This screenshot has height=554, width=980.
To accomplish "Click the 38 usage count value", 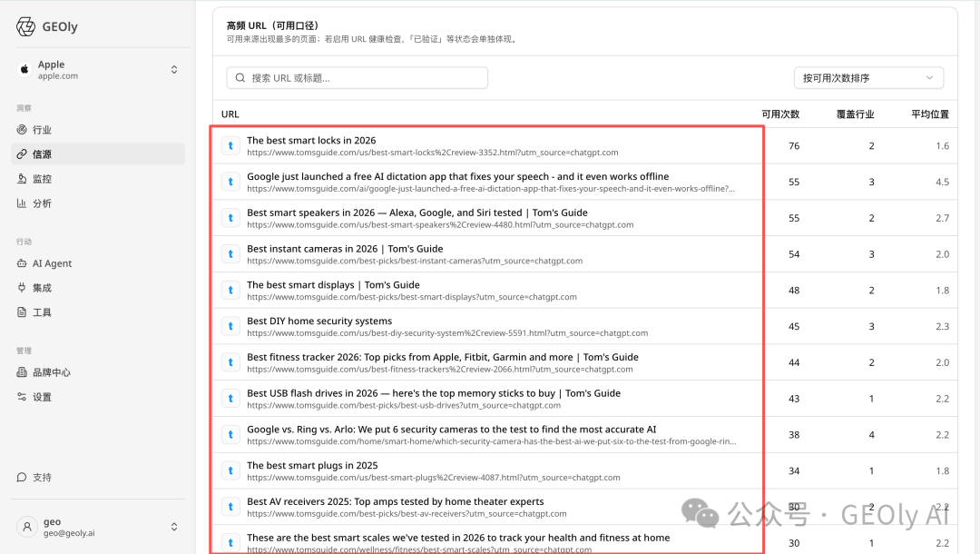I will tap(794, 435).
